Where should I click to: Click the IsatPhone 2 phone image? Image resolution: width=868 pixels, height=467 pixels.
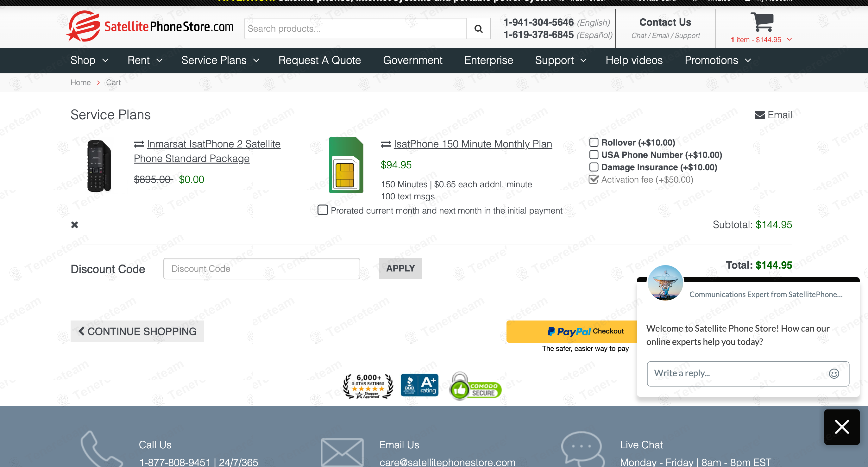point(99,166)
